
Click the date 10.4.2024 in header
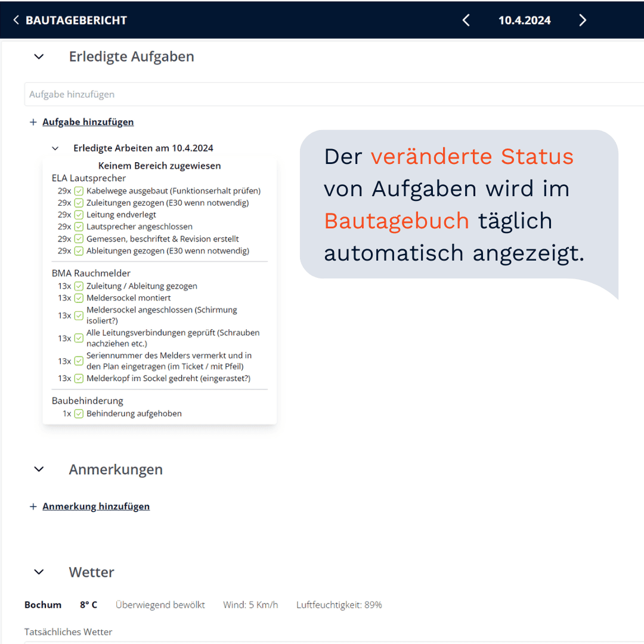[x=524, y=20]
